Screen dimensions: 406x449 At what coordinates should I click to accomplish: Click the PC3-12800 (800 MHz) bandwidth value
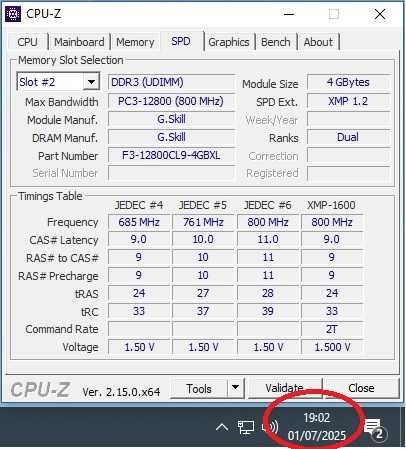tap(171, 101)
